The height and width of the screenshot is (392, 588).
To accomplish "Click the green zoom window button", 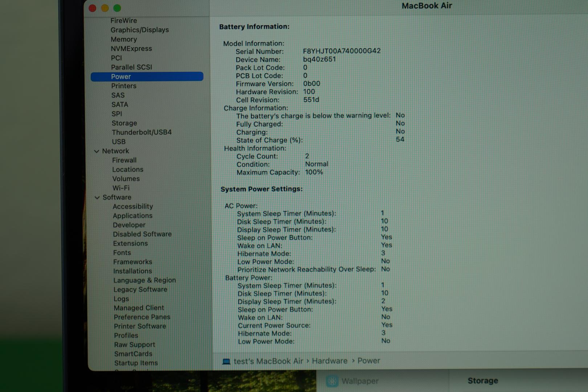I will coord(117,8).
